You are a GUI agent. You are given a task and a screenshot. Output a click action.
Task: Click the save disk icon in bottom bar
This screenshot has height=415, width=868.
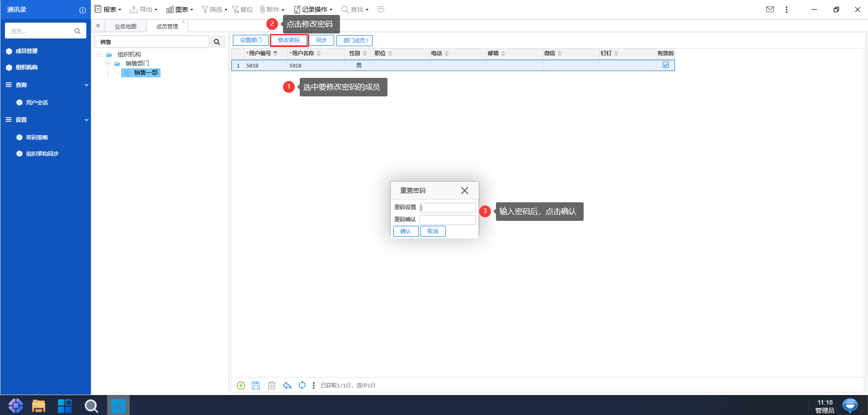(x=256, y=386)
